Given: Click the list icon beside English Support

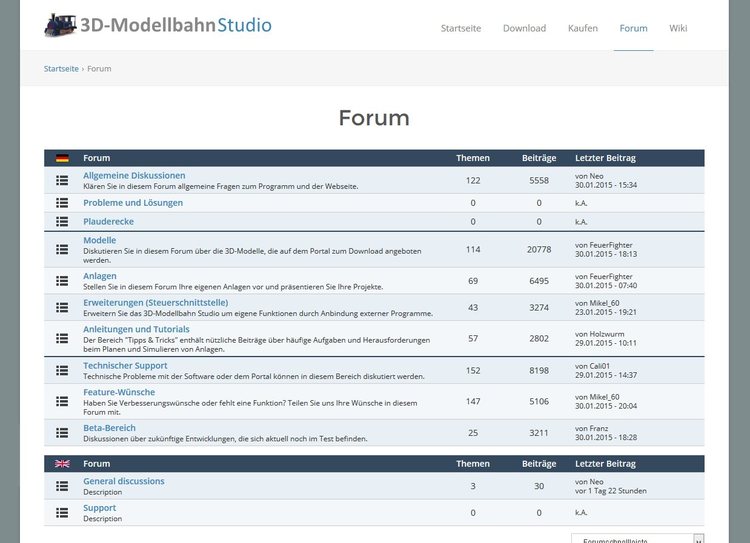Looking at the screenshot, I should 62,512.
